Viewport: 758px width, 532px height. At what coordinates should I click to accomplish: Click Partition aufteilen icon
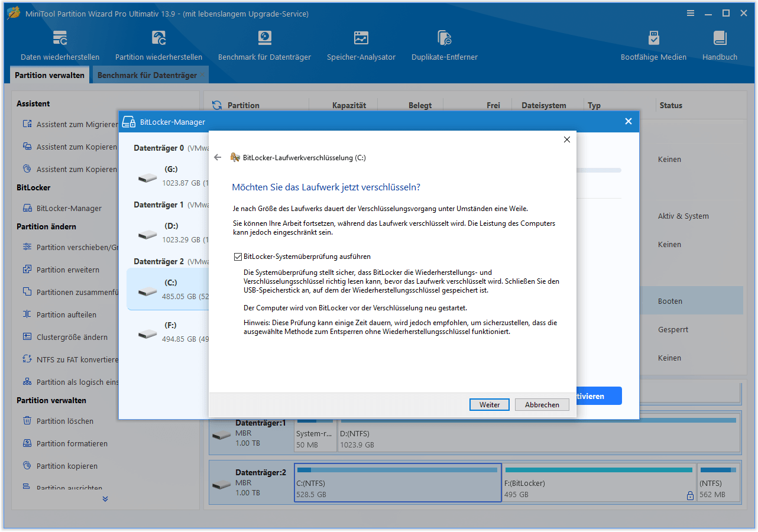point(27,314)
